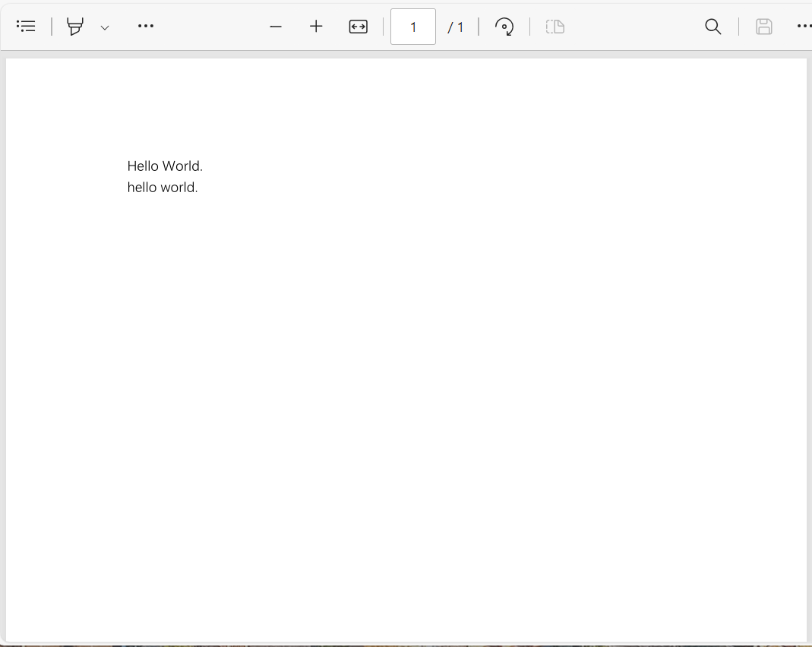
Task: Click the zoom out minus icon
Action: coord(276,27)
